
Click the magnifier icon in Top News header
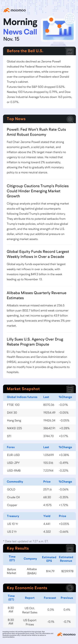tap(70, 119)
